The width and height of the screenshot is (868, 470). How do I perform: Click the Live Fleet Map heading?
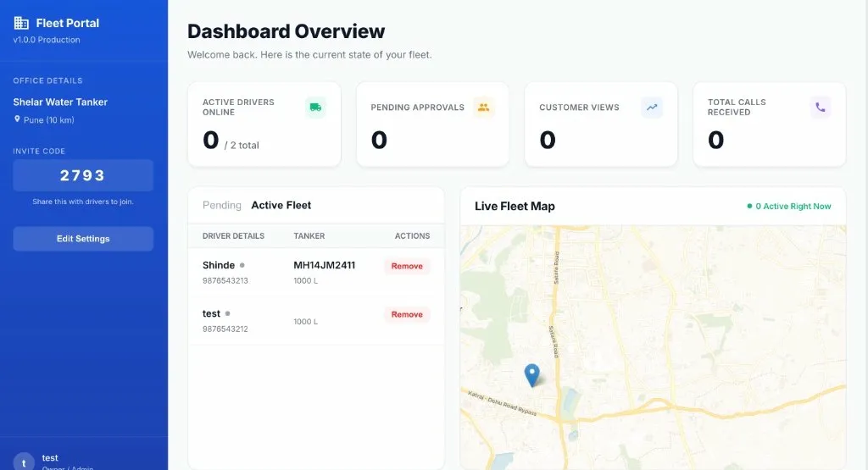pyautogui.click(x=515, y=207)
